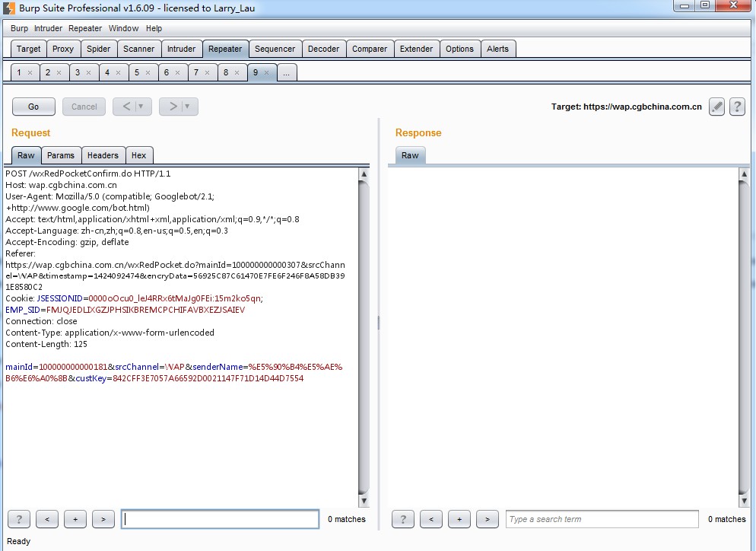Screen dimensions: 756x551
Task: Close Repeater tab 1
Action: (x=30, y=73)
